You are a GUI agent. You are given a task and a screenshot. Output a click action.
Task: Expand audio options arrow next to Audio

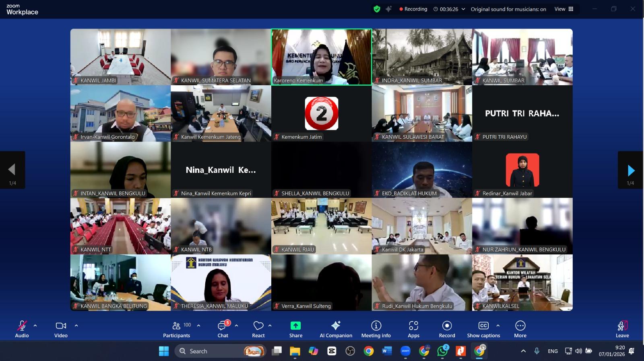tap(35, 326)
